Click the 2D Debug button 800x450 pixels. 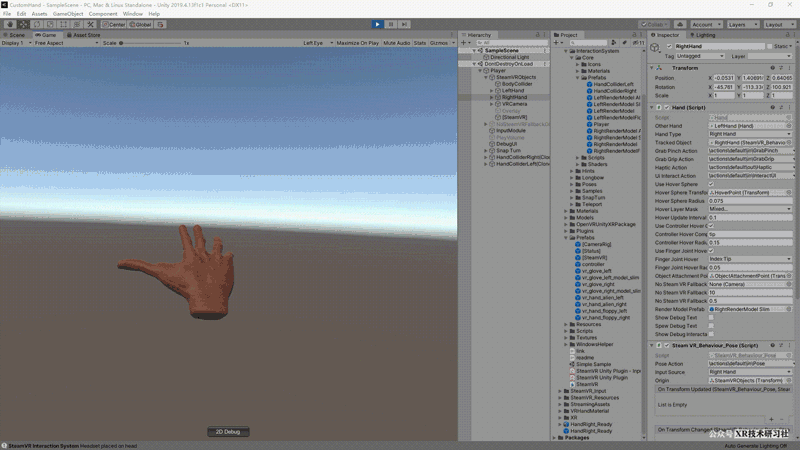[228, 432]
